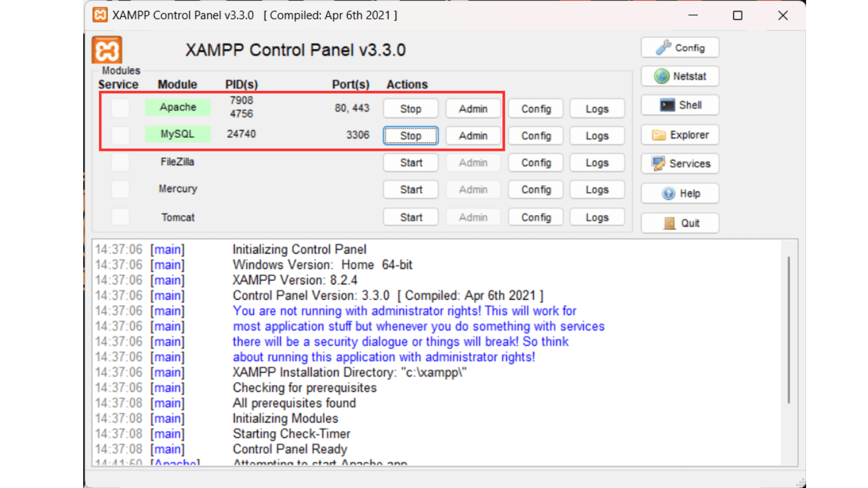This screenshot has width=868, height=488.
Task: Click the XAMPP logo in the panel
Action: click(x=107, y=51)
